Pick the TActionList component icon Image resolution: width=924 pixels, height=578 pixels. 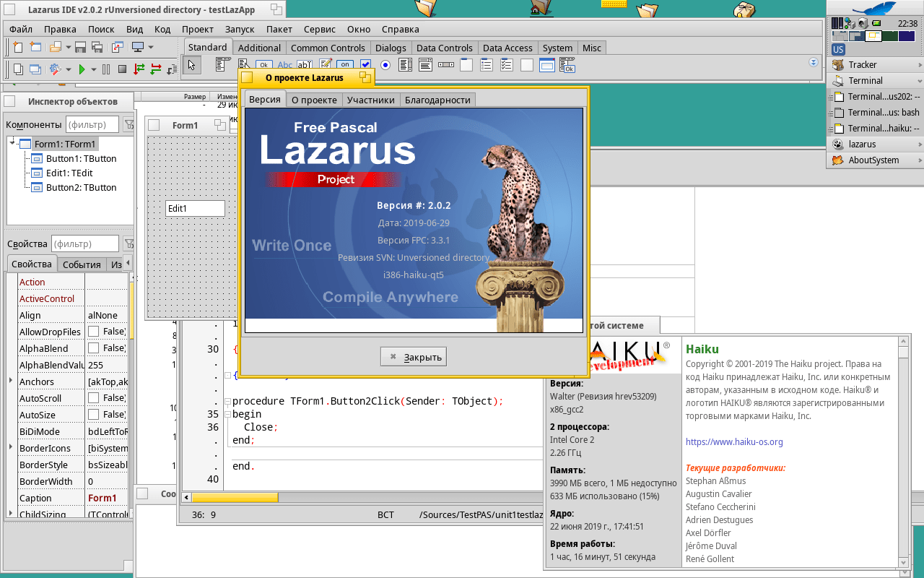point(567,65)
